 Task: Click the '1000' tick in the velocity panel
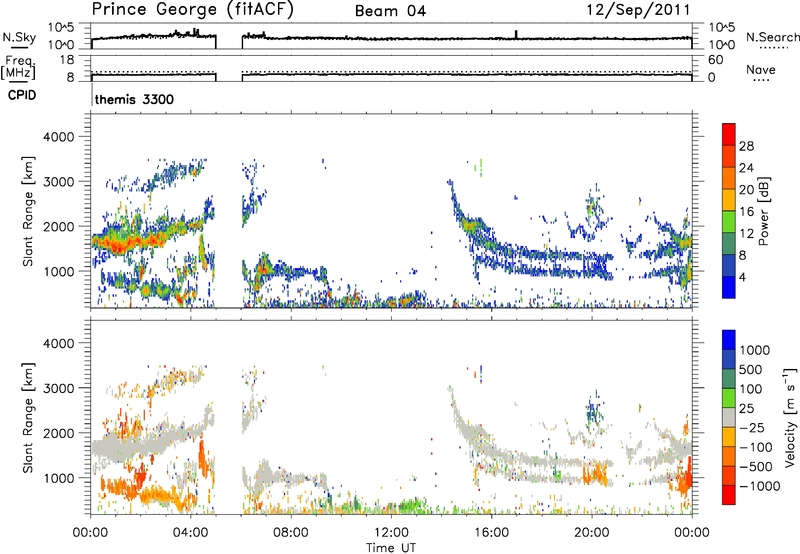(58, 478)
